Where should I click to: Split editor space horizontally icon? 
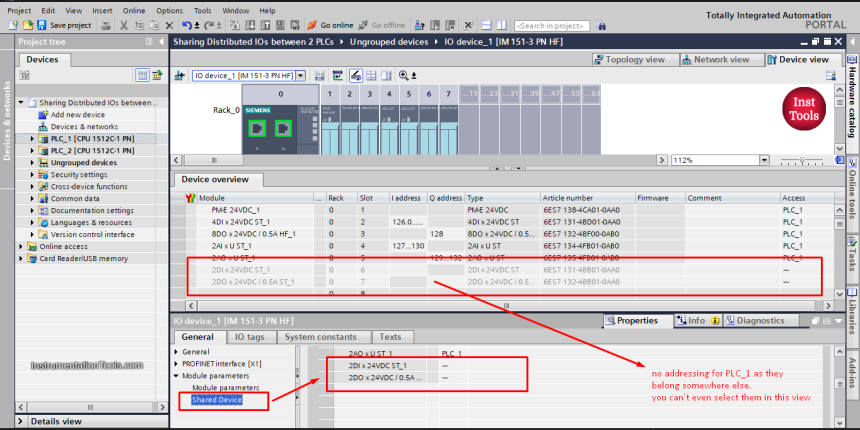point(486,25)
